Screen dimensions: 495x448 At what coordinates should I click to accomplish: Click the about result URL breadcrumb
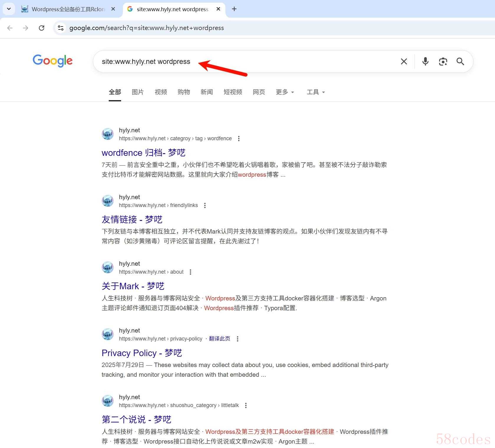[151, 272]
